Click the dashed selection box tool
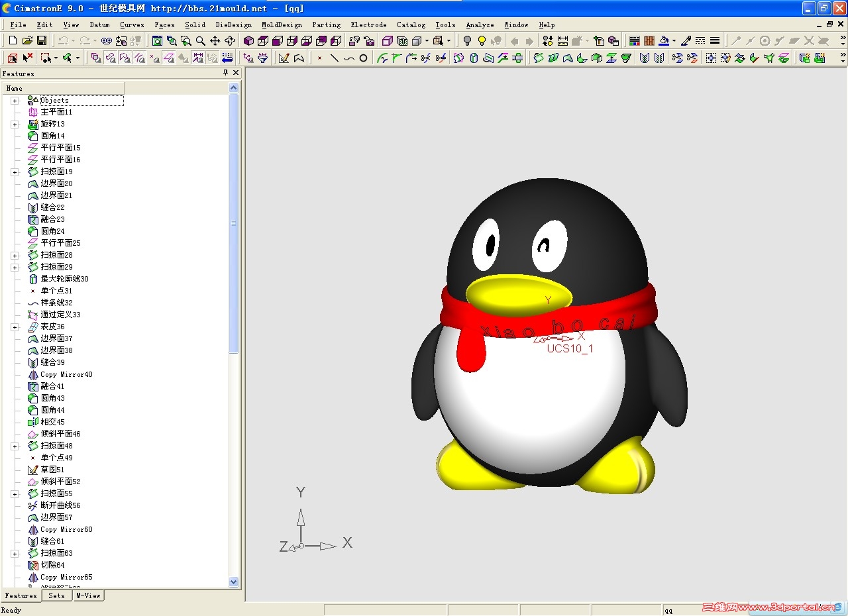 point(46,58)
